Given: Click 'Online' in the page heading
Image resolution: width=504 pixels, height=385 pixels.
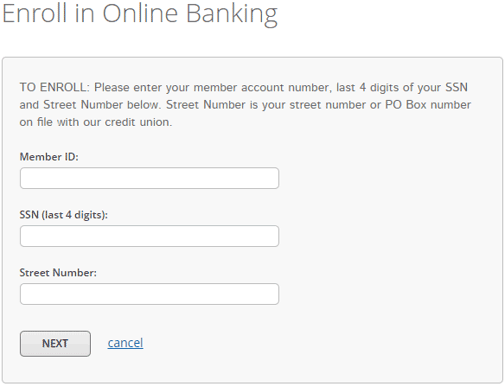Looking at the screenshot, I should pyautogui.click(x=140, y=13).
